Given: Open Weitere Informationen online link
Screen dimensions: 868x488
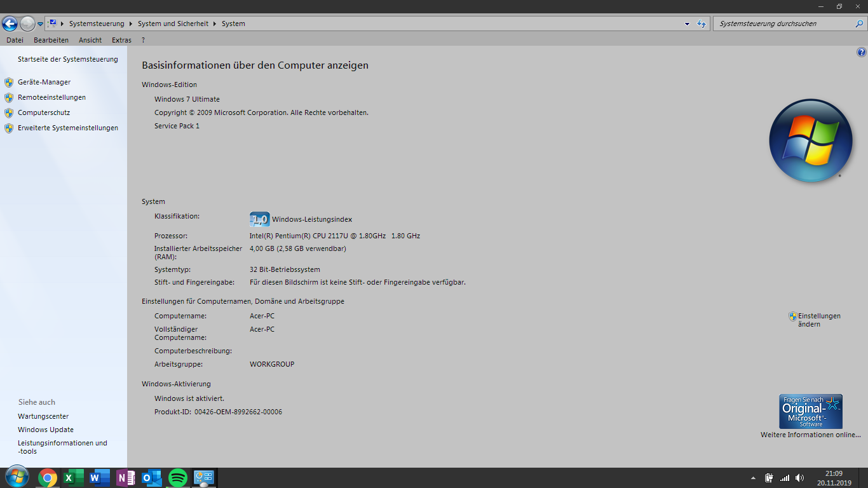Looking at the screenshot, I should [811, 435].
